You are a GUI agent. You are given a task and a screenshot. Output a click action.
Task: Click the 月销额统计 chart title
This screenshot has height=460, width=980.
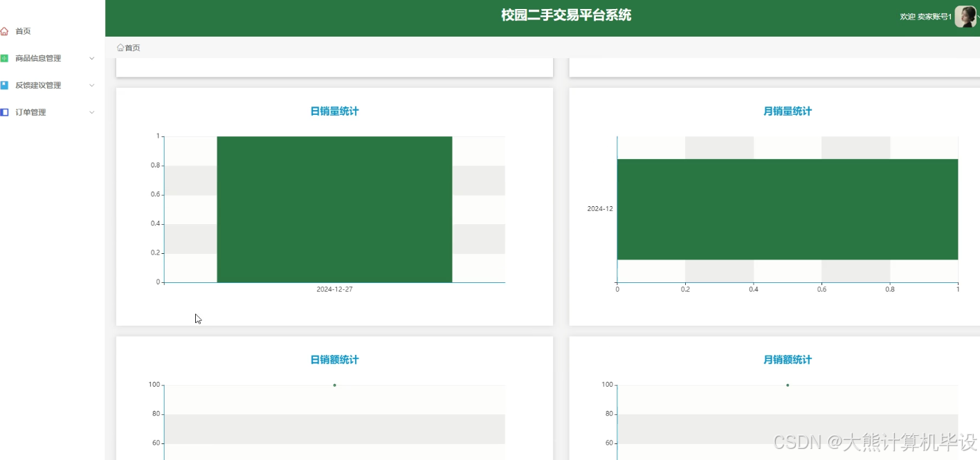(x=788, y=360)
